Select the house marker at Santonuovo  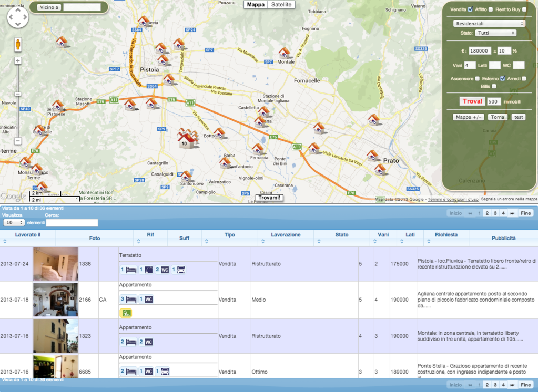point(186,176)
